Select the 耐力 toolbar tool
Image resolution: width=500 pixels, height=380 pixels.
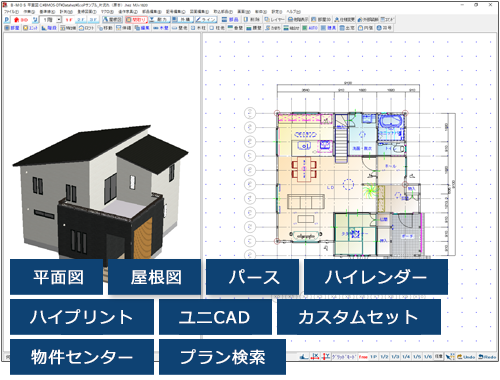(159, 20)
